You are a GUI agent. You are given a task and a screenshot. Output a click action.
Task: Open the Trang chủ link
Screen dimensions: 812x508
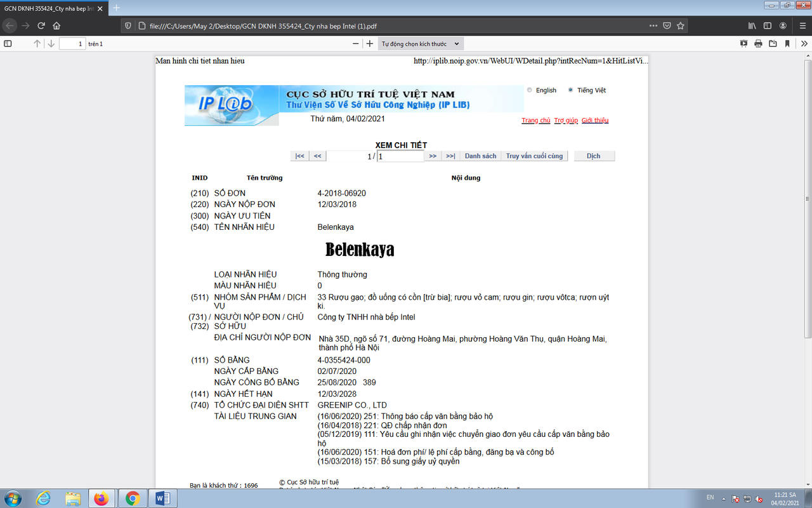coord(535,121)
